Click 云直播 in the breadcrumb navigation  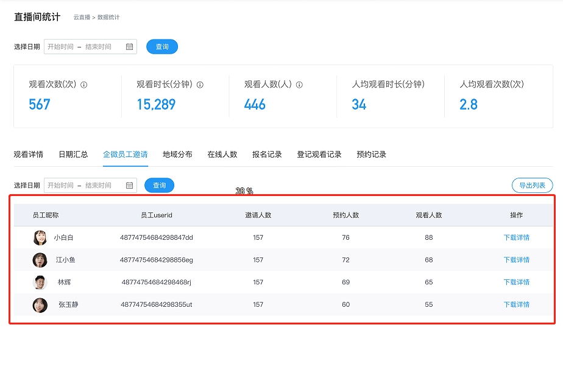(x=82, y=17)
